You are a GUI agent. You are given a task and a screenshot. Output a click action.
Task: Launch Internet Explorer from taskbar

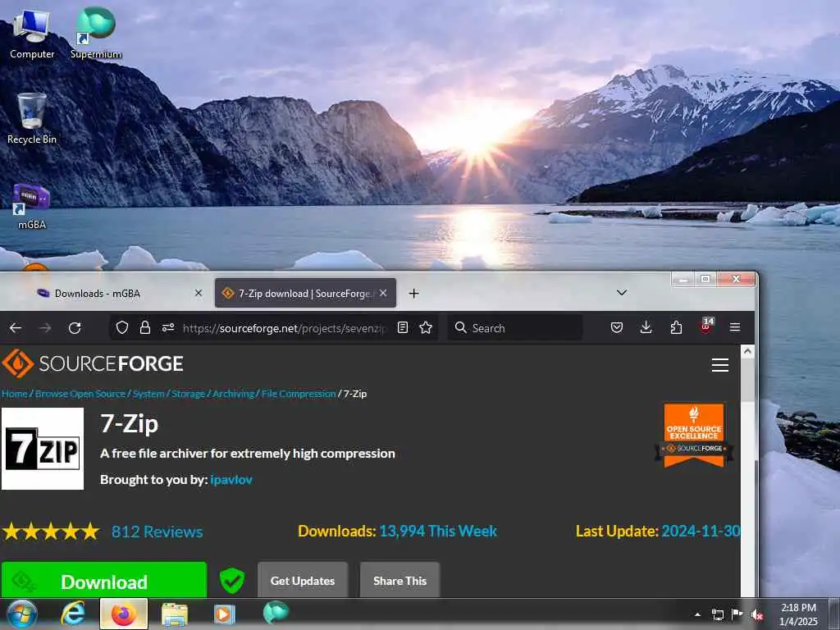click(72, 614)
